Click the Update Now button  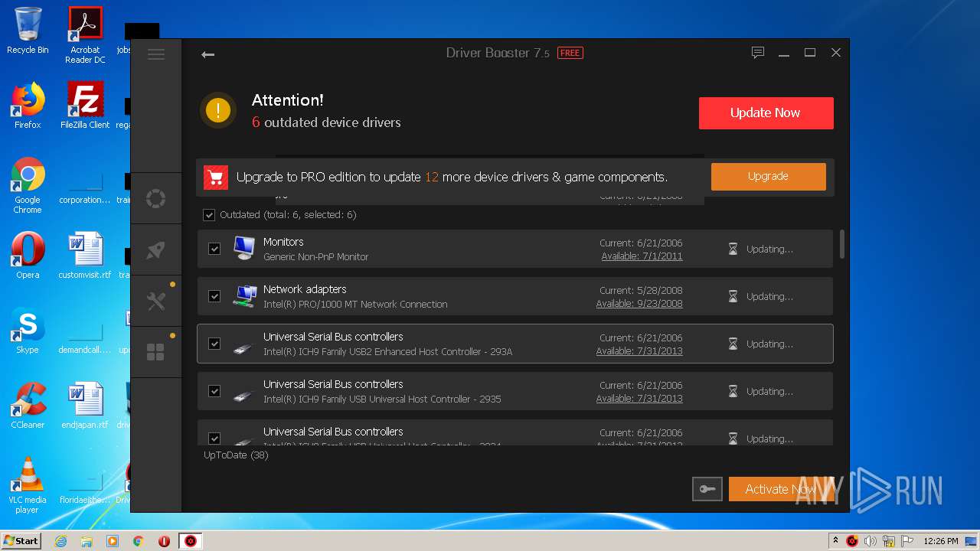(766, 113)
